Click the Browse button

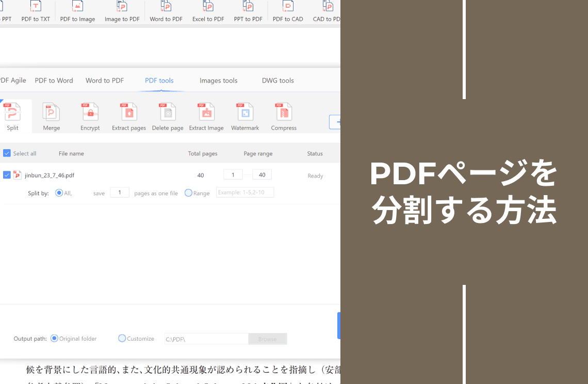(267, 339)
